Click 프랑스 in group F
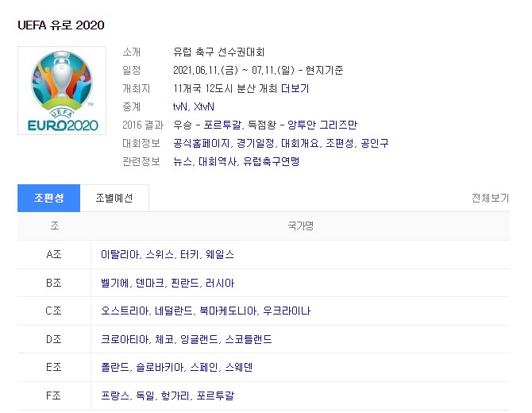The height and width of the screenshot is (413, 532). click(x=114, y=396)
